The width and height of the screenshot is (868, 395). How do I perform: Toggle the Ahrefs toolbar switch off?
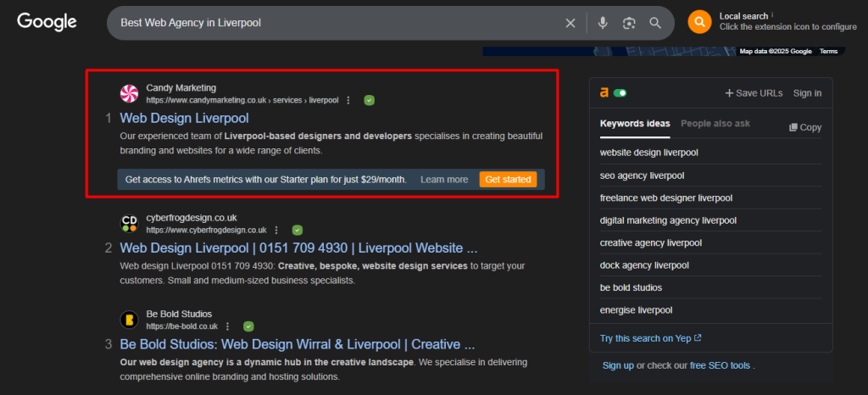coord(620,93)
